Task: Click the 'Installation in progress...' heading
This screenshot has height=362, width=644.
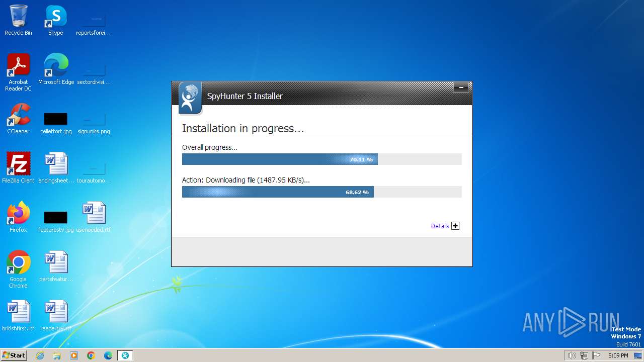Action: coord(243,129)
